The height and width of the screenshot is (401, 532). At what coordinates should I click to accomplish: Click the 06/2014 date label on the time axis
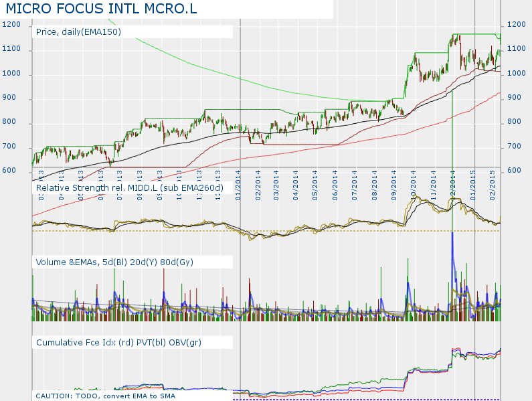click(335, 185)
